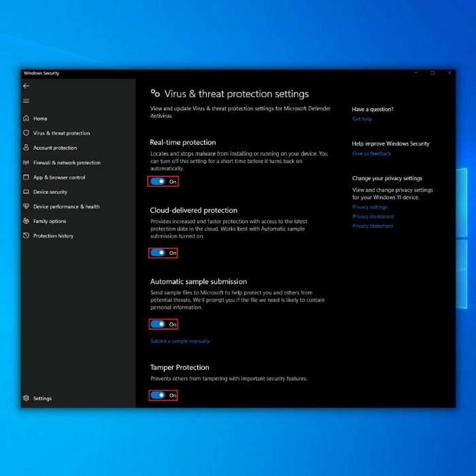
Task: Disable the Tamper Protection toggle
Action: tap(158, 395)
